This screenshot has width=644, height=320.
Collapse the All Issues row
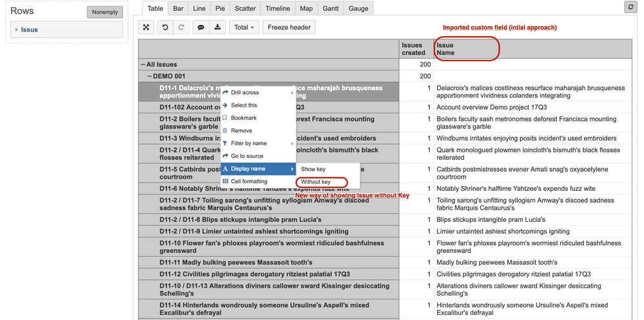pos(143,65)
